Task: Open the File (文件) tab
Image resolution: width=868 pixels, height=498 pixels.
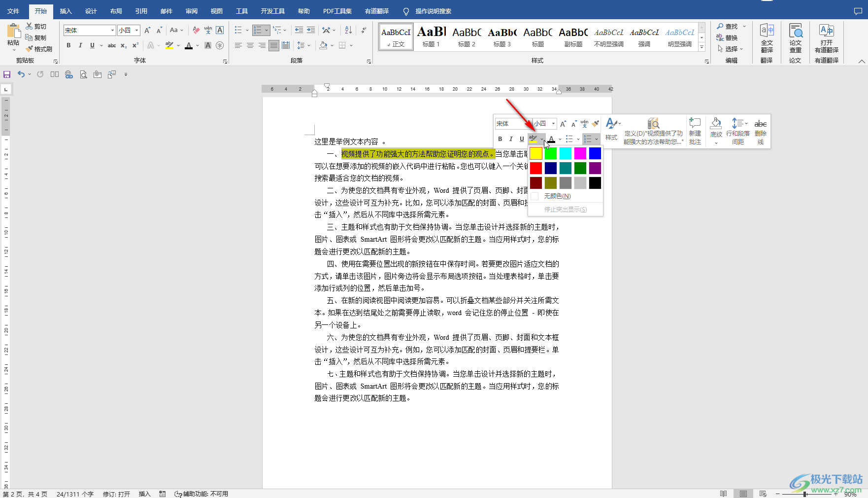Action: [x=13, y=11]
